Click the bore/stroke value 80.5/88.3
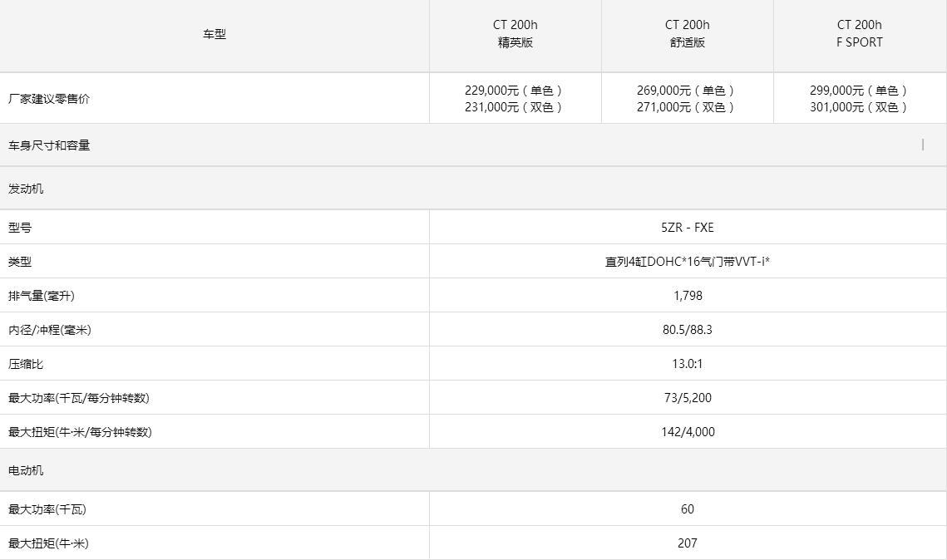The width and height of the screenshot is (947, 560). pyautogui.click(x=687, y=330)
